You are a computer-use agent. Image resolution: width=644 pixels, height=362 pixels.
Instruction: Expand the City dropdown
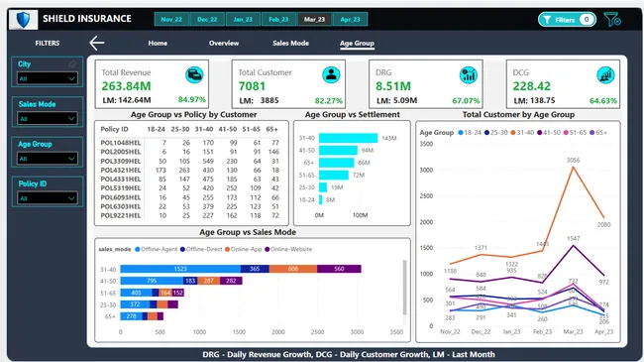[x=48, y=78]
